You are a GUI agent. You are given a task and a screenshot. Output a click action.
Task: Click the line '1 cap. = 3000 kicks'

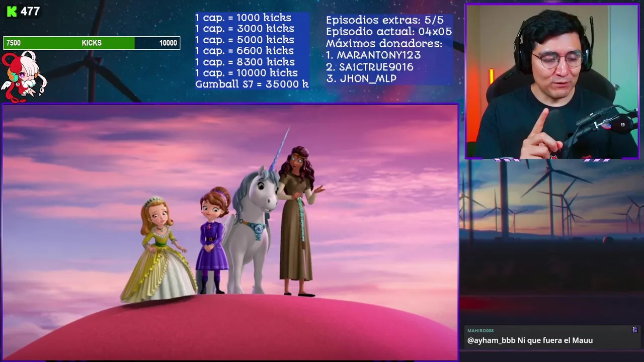coord(245,29)
